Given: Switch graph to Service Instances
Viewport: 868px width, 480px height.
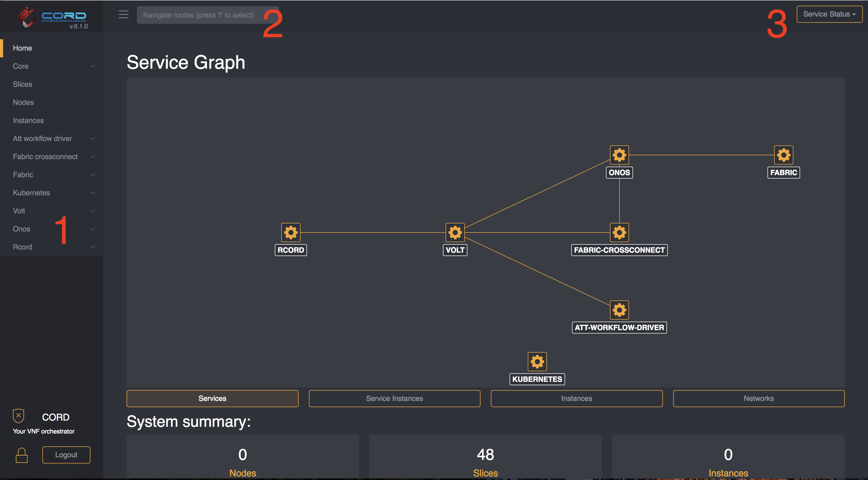Looking at the screenshot, I should coord(394,398).
